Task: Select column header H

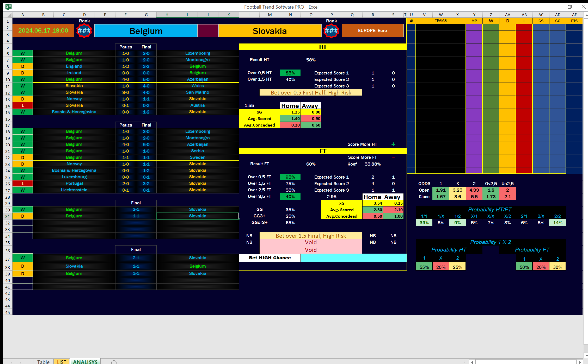Action: tap(167, 15)
